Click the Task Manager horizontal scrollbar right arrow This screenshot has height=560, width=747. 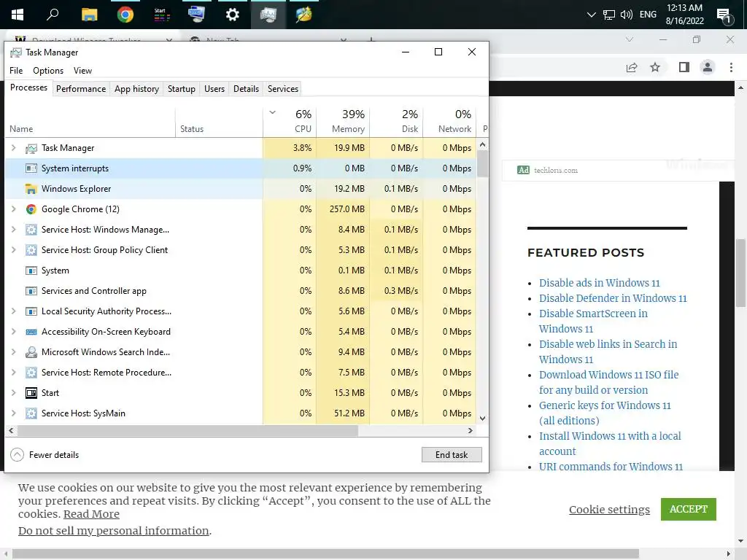coord(471,430)
